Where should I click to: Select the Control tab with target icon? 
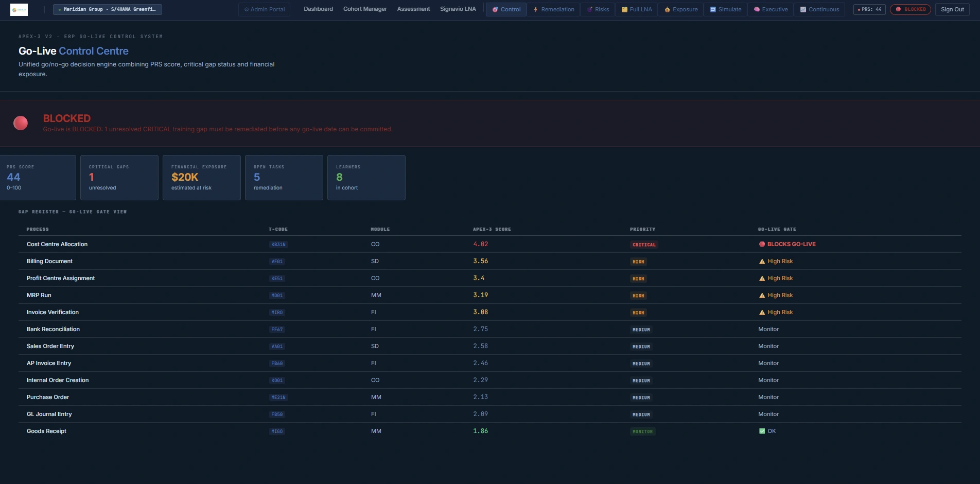[x=506, y=9]
